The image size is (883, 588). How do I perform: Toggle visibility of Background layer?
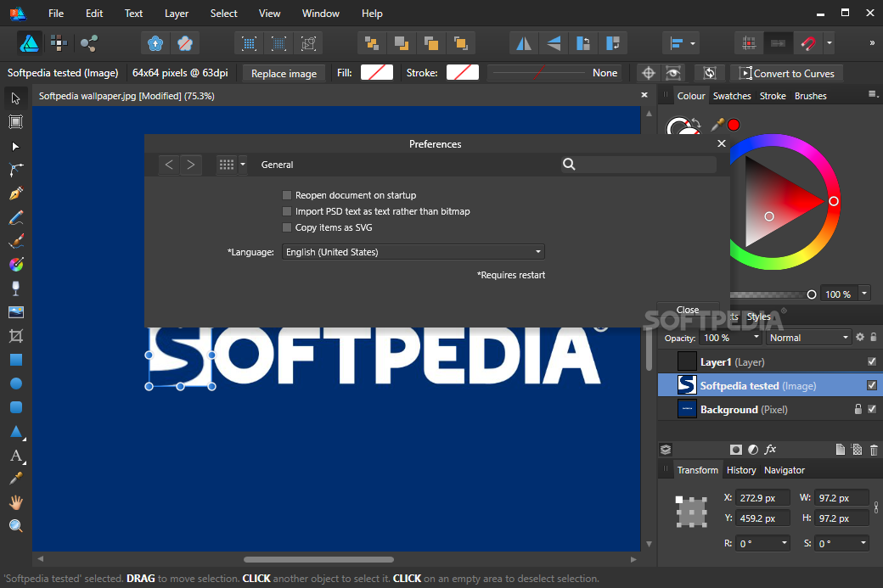tap(872, 409)
